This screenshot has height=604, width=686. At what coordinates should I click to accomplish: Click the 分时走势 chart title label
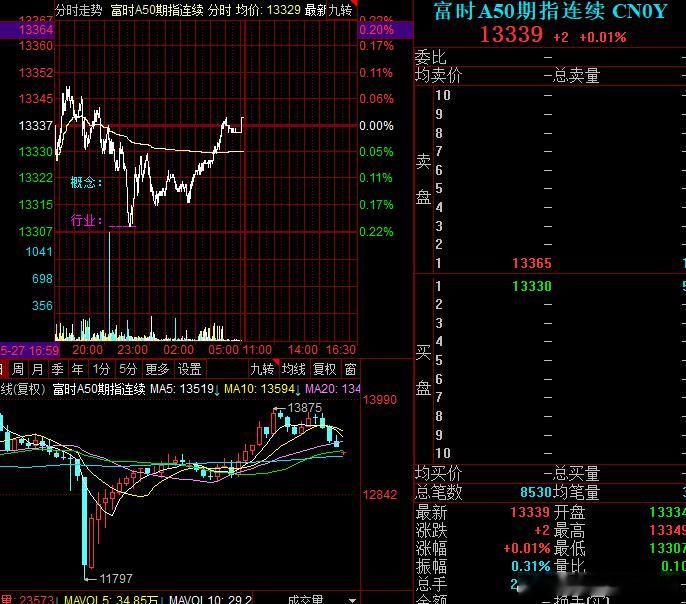(x=79, y=10)
